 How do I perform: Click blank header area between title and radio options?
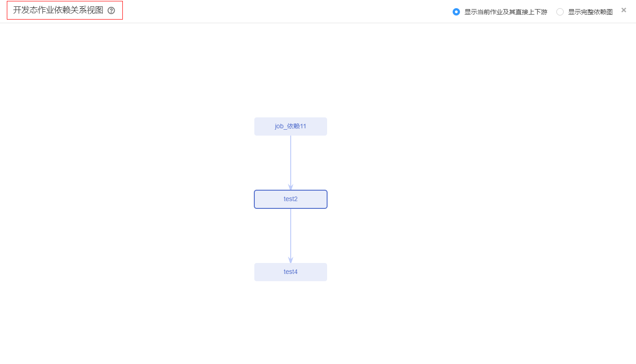click(x=282, y=11)
